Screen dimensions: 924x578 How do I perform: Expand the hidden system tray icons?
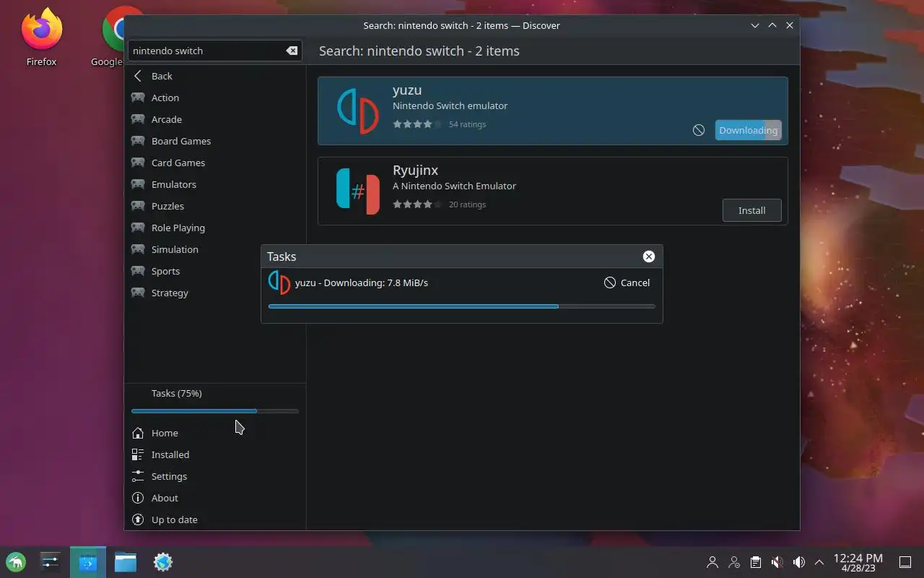click(x=819, y=561)
